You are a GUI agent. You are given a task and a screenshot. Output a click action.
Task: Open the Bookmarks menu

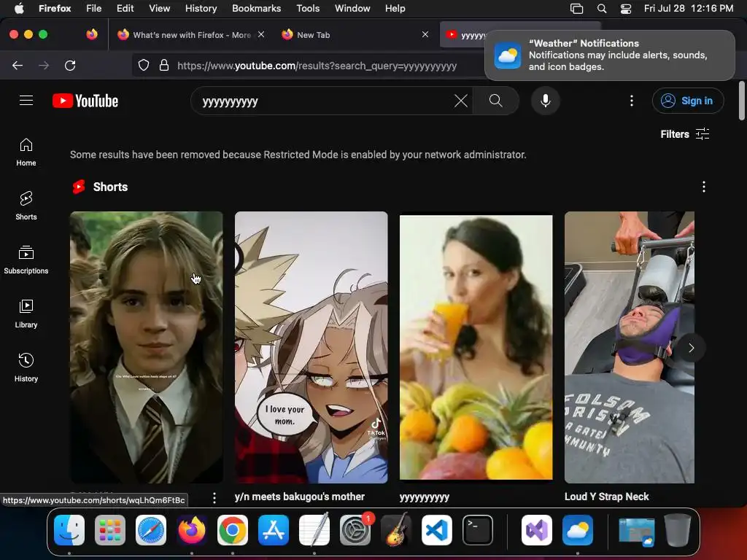pos(256,8)
